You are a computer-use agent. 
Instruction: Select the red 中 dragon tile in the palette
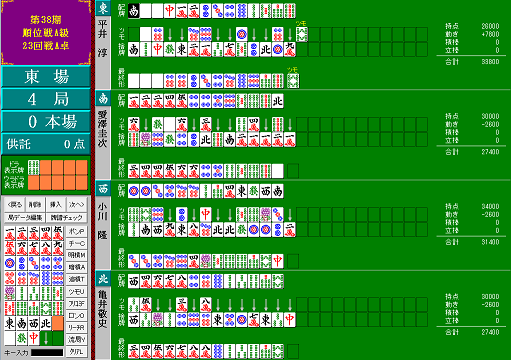(34, 338)
